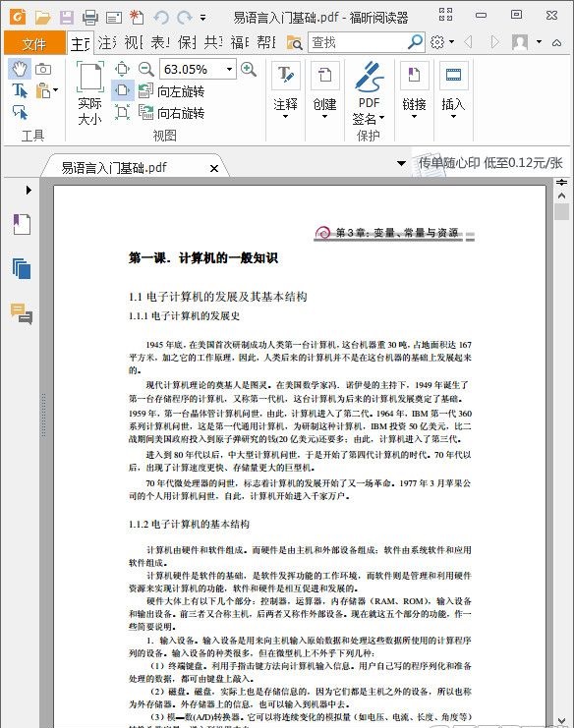Click the 查找 search input field
574x728 pixels.
(x=356, y=42)
